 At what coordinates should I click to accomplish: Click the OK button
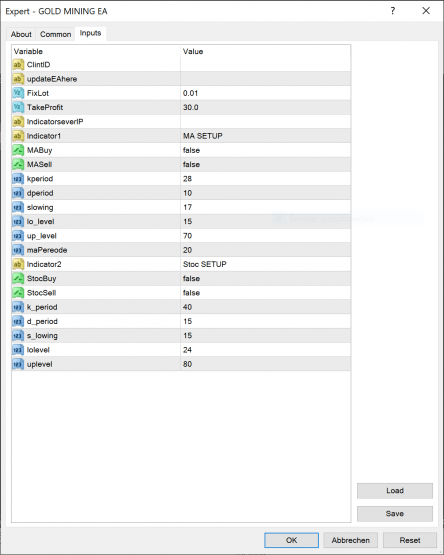(291, 540)
